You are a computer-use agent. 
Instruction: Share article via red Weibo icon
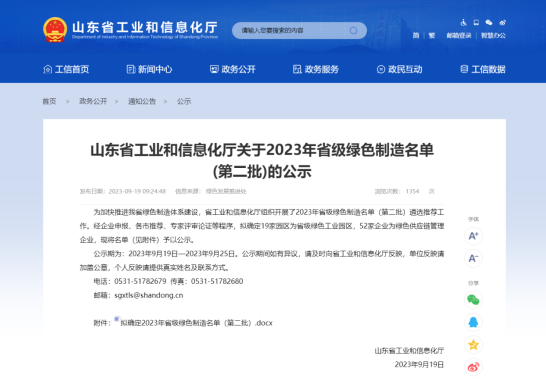pyautogui.click(x=473, y=367)
